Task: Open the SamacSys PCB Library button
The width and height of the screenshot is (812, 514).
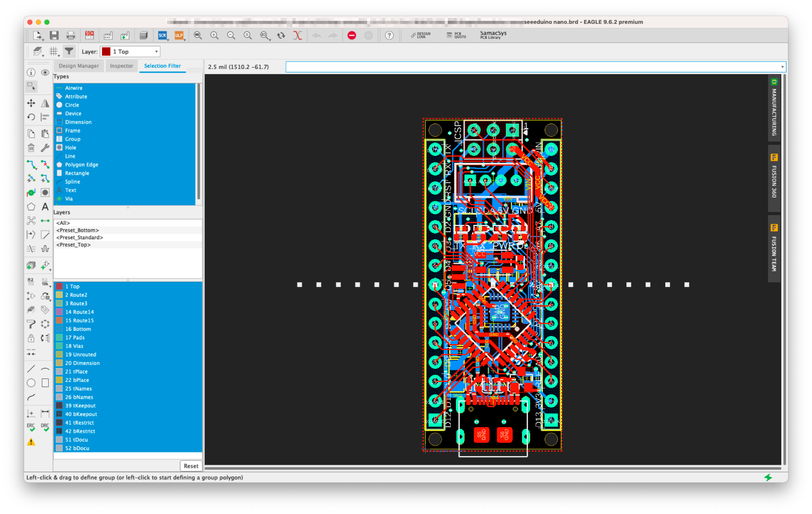Action: [x=493, y=35]
